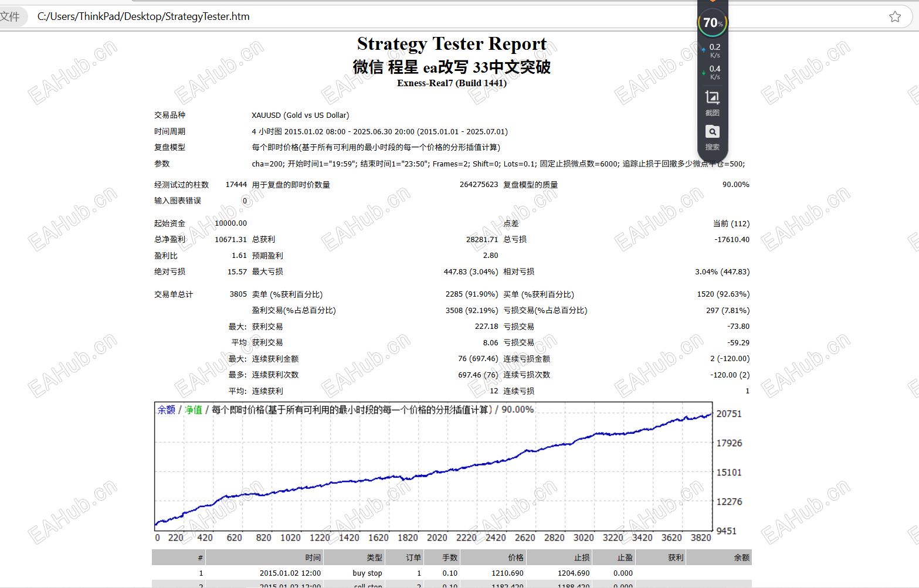919x588 pixels.
Task: Select consecutive loss value -120.00 (2)
Action: (x=730, y=375)
